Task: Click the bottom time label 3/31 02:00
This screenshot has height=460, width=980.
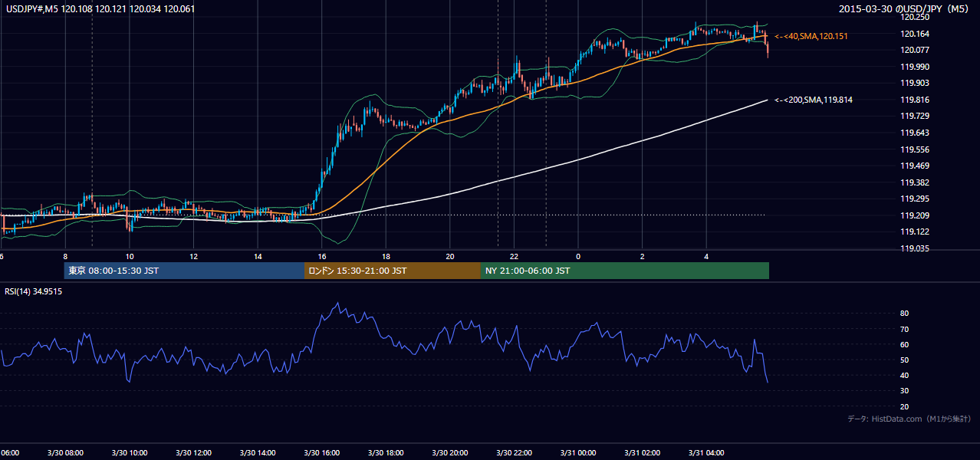Action: [642, 452]
